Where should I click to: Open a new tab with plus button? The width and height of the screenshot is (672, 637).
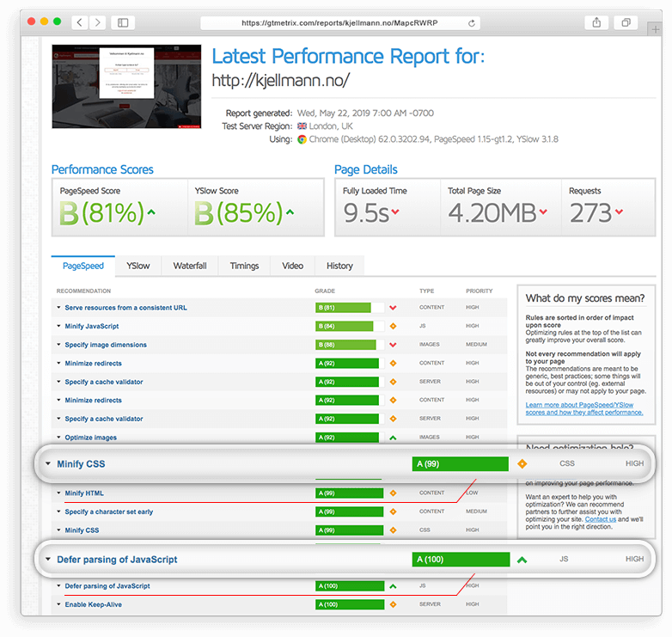click(x=656, y=29)
